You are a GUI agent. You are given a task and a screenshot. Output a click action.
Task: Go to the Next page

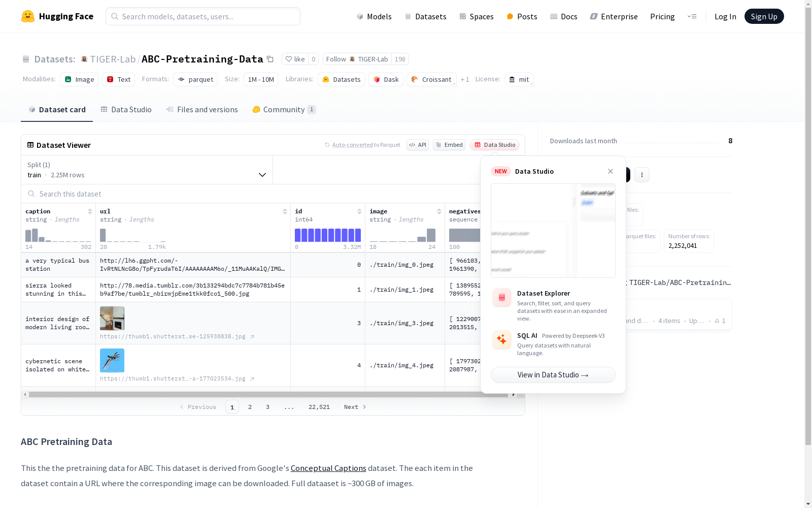coord(355,407)
